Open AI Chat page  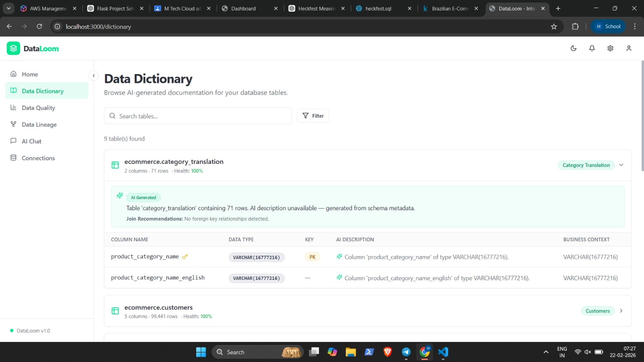click(x=47, y=141)
